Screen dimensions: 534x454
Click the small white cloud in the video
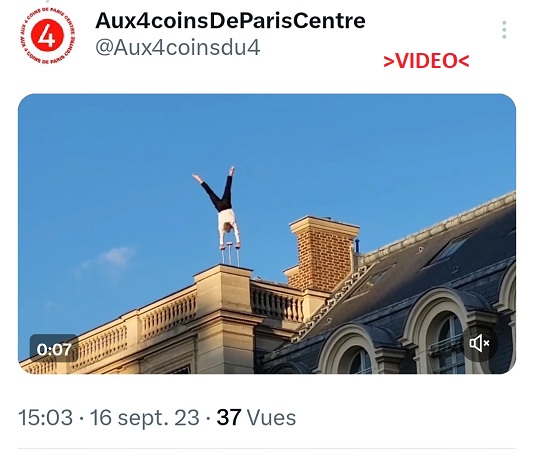click(x=111, y=258)
